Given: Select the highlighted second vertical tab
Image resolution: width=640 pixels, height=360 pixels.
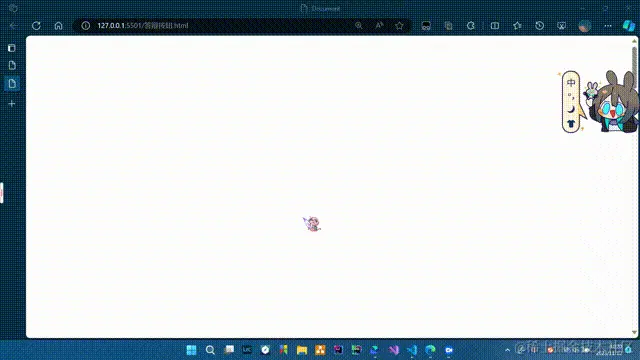Looking at the screenshot, I should (12, 84).
